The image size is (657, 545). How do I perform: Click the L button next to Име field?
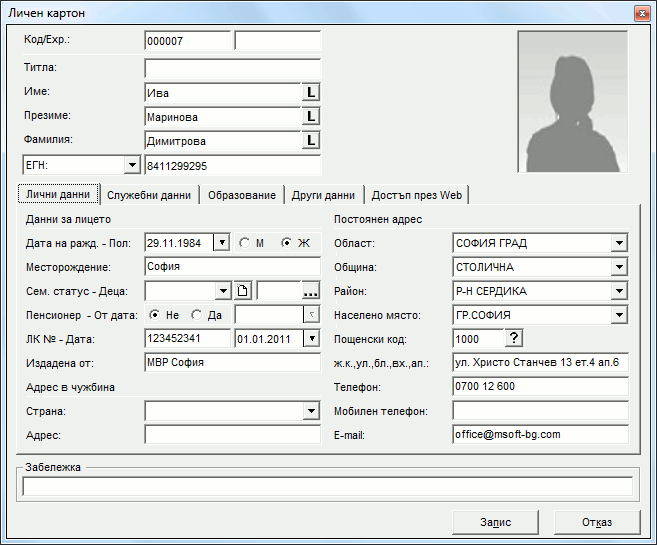(311, 93)
